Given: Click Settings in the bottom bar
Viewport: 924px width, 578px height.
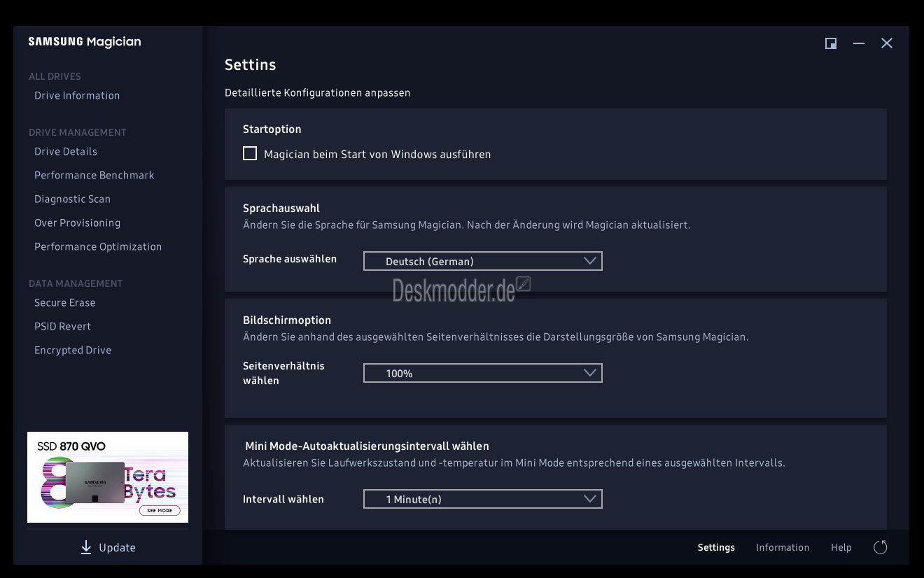Looking at the screenshot, I should point(716,547).
